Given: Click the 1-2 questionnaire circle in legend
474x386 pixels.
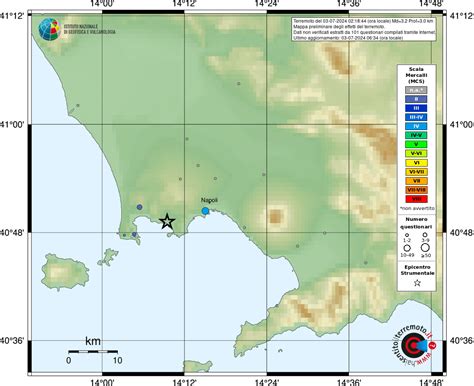Looking at the screenshot, I should (407, 235).
